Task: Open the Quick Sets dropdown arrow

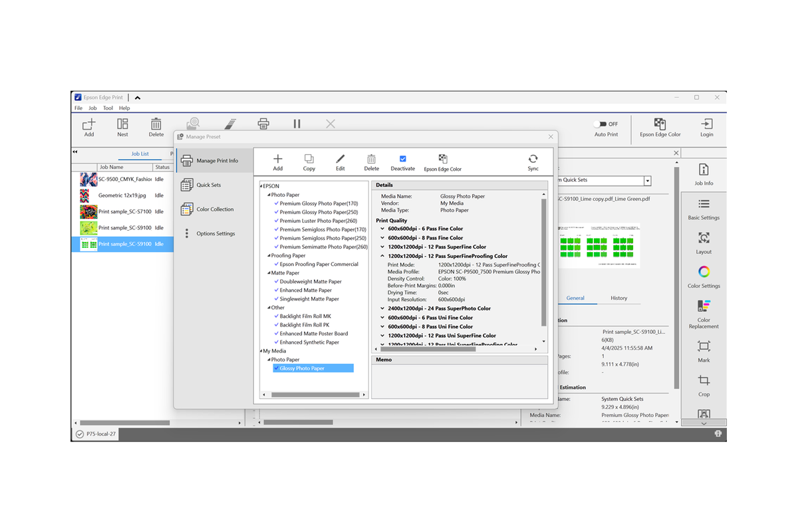Action: (648, 181)
